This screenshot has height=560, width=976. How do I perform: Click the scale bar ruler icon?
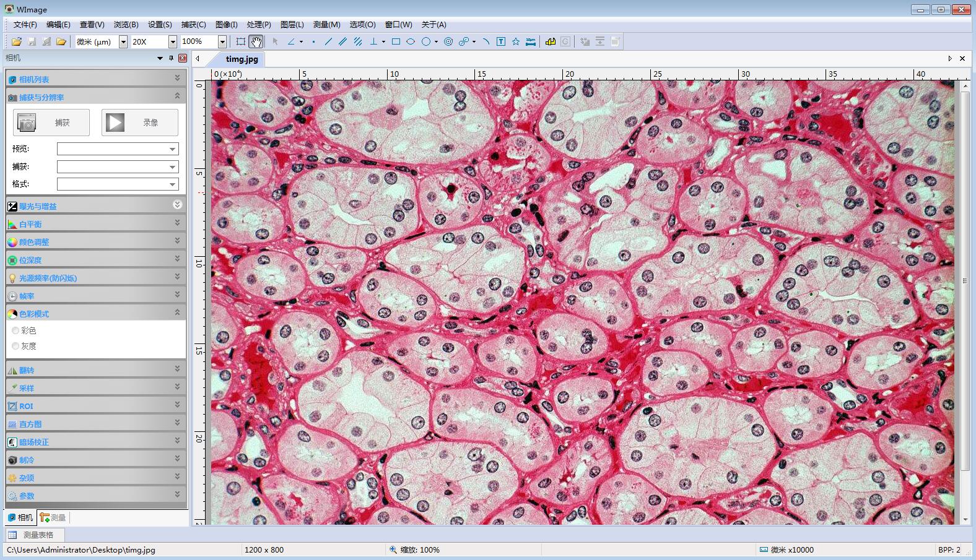click(x=531, y=41)
